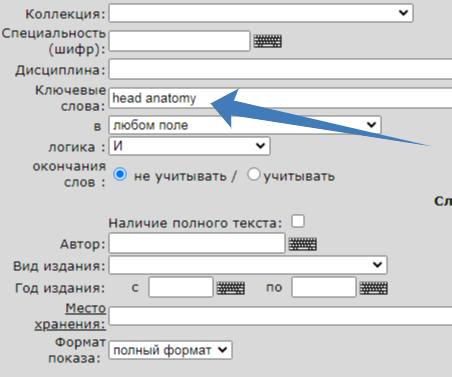The width and height of the screenshot is (452, 377).
Task: Open the Коллекция dropdown
Action: click(261, 13)
